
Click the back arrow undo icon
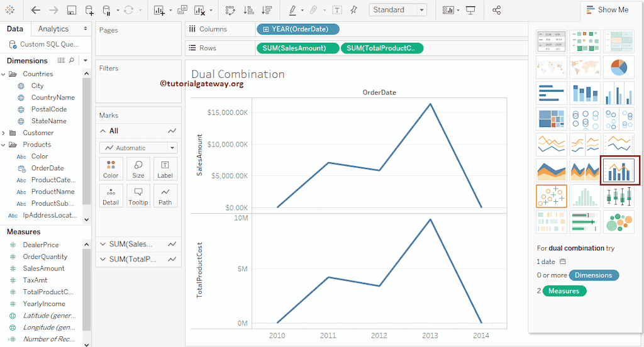tap(36, 10)
